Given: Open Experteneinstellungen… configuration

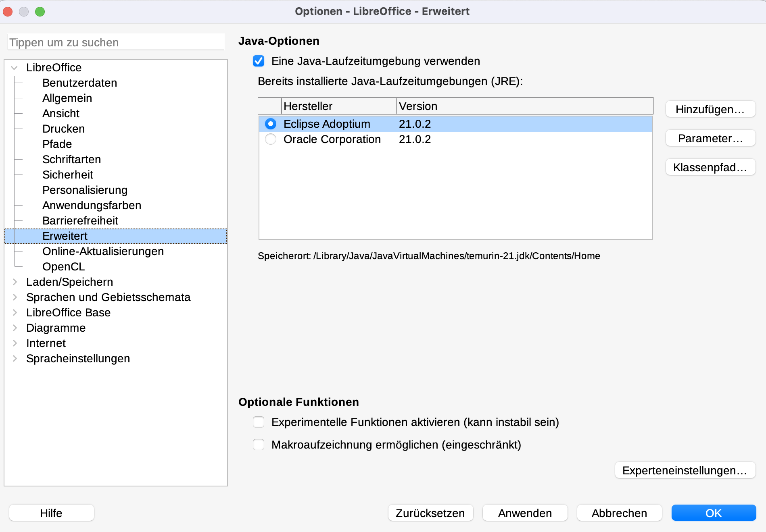Looking at the screenshot, I should pos(685,470).
